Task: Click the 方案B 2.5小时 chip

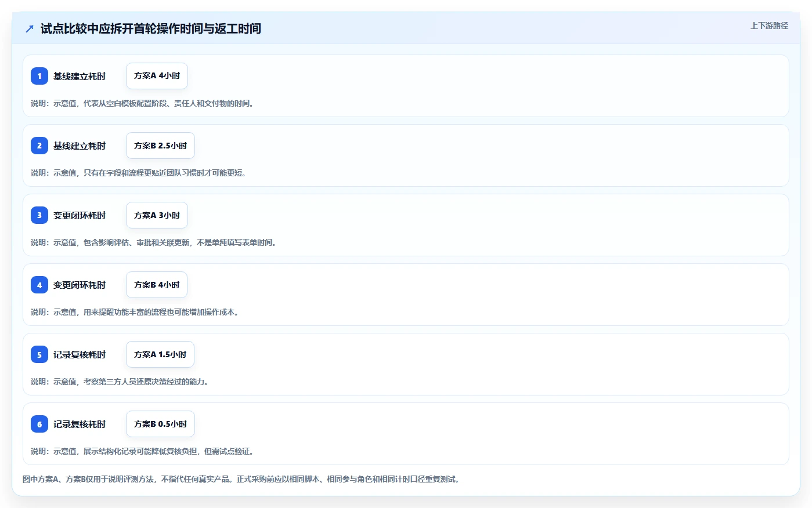Action: tap(160, 146)
